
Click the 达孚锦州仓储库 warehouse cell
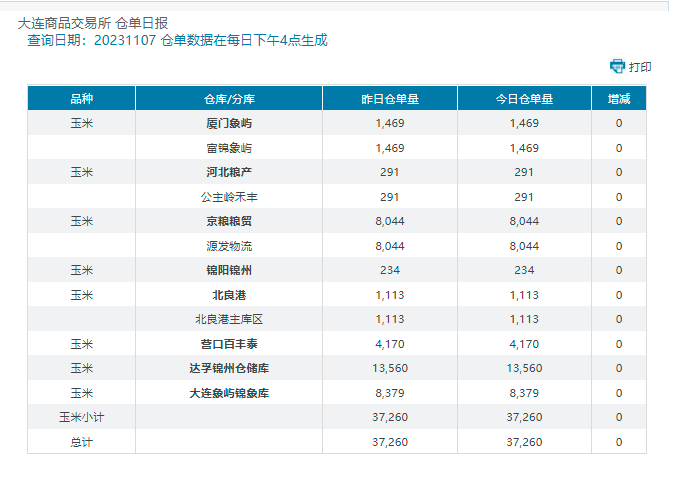pyautogui.click(x=229, y=368)
